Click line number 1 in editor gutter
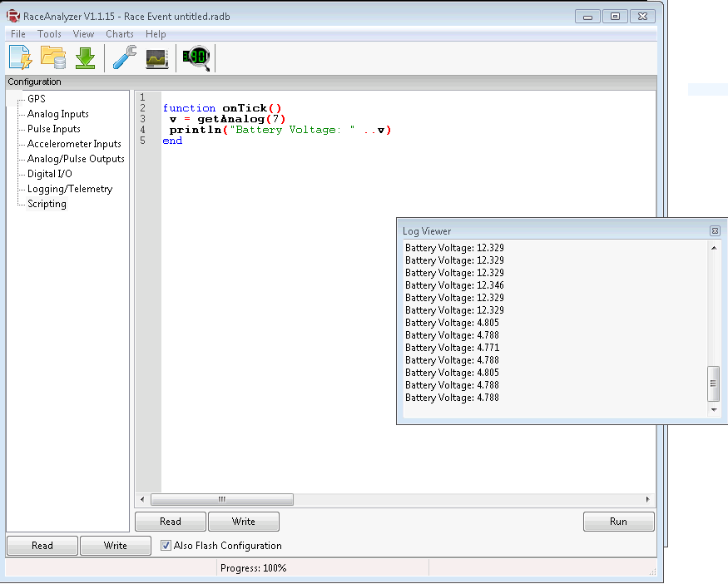This screenshot has height=584, width=728. (x=142, y=97)
